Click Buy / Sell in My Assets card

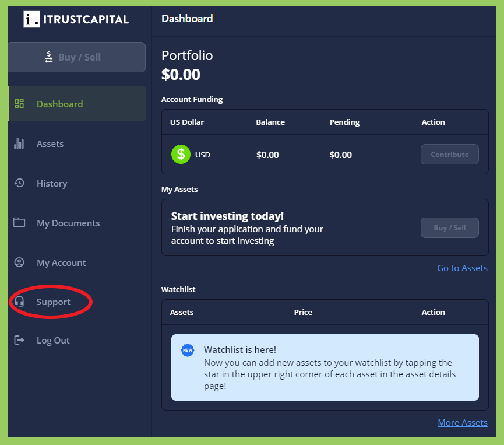(x=449, y=228)
